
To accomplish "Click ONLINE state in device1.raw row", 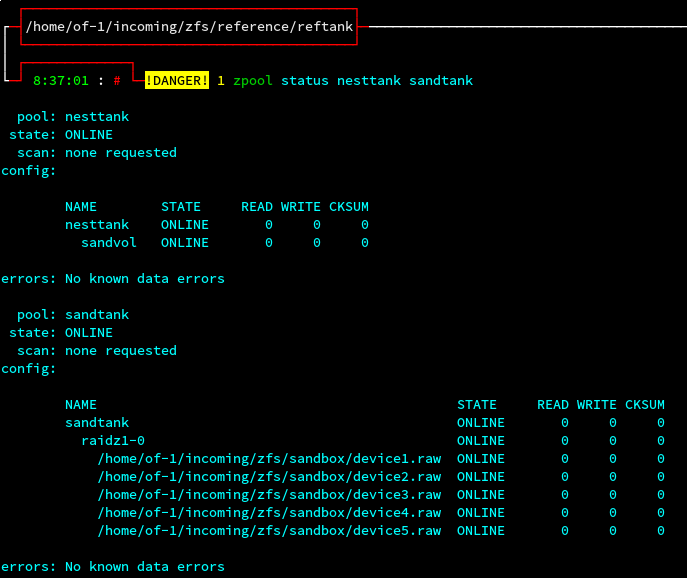I will [481, 459].
